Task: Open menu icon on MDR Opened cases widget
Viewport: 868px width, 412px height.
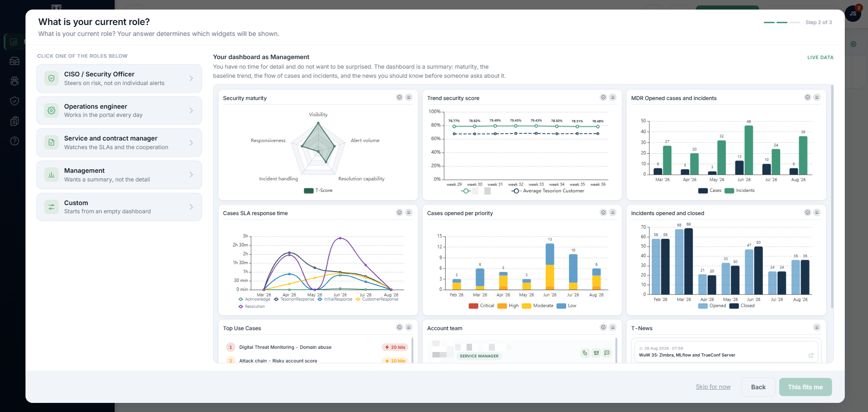Action: [817, 97]
